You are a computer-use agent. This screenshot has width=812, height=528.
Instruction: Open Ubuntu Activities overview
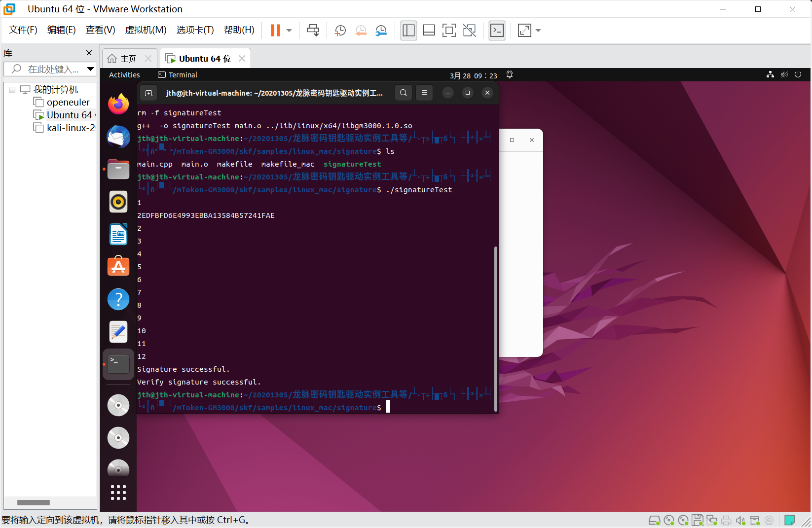point(124,75)
